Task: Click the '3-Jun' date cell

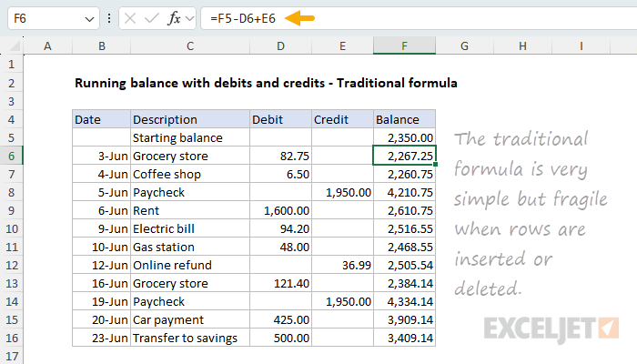Action: 102,156
